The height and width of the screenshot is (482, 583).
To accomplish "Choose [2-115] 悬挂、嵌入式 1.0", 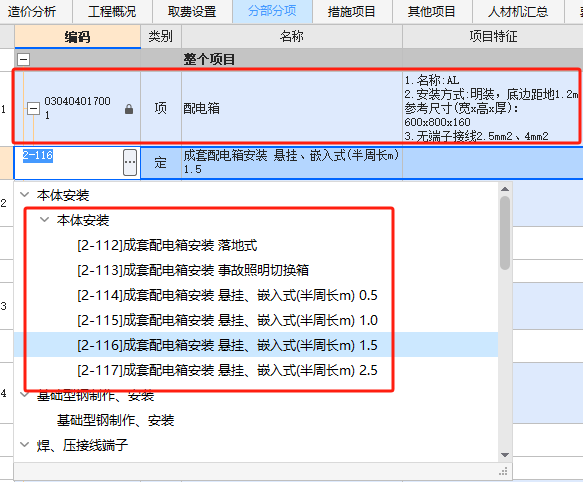I will point(227,320).
